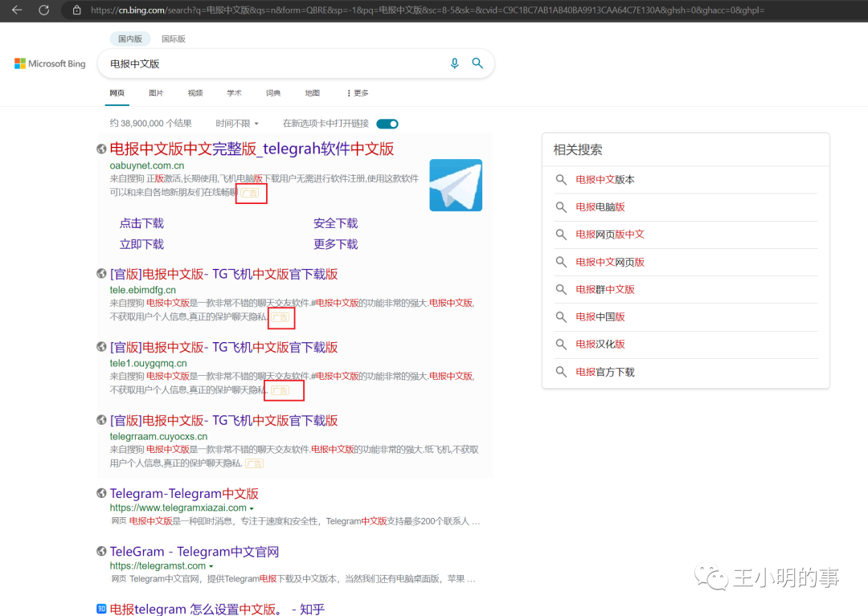Open the 电报中文版中文完整版 result title

click(x=252, y=149)
